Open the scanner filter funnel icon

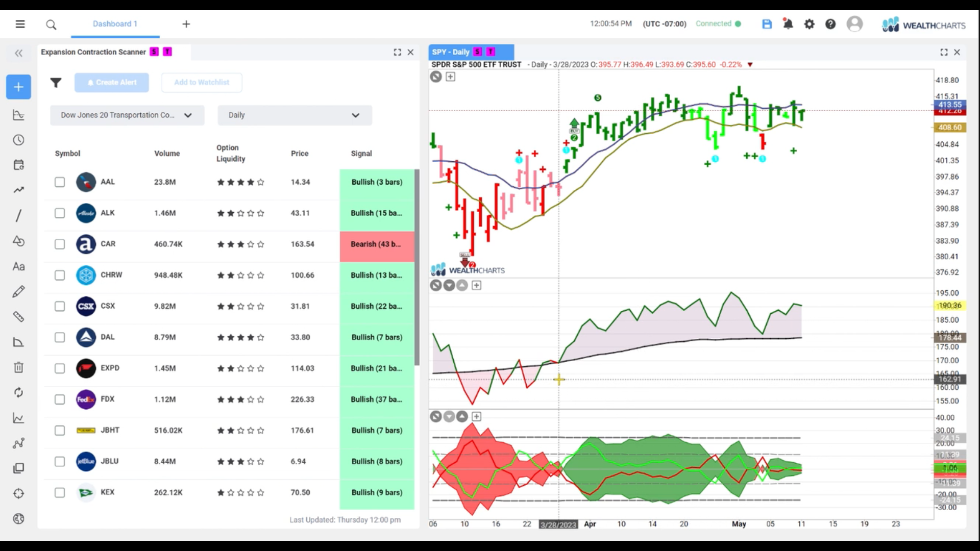[x=56, y=83]
